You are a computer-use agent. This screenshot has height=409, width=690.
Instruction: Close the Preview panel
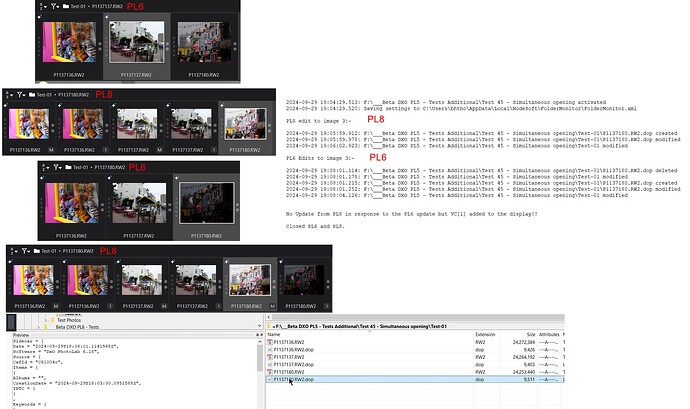tap(261, 335)
